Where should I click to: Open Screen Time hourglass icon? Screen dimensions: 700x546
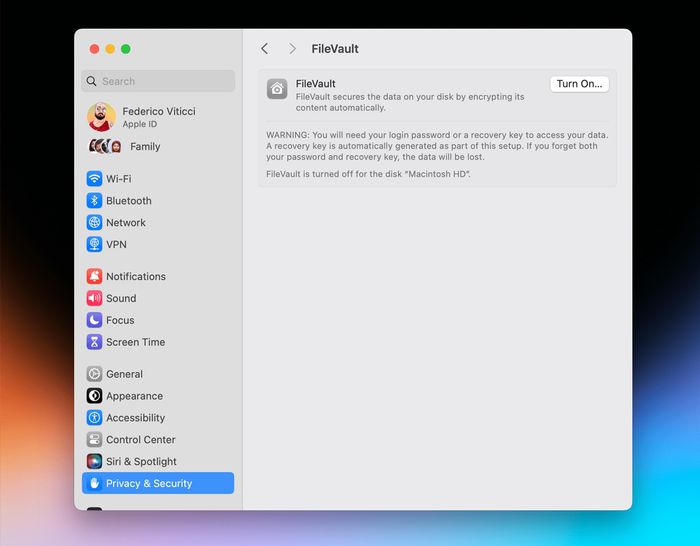(x=94, y=343)
